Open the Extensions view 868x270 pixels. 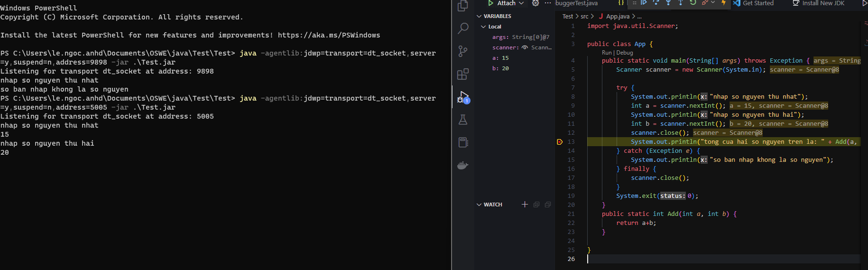point(463,74)
